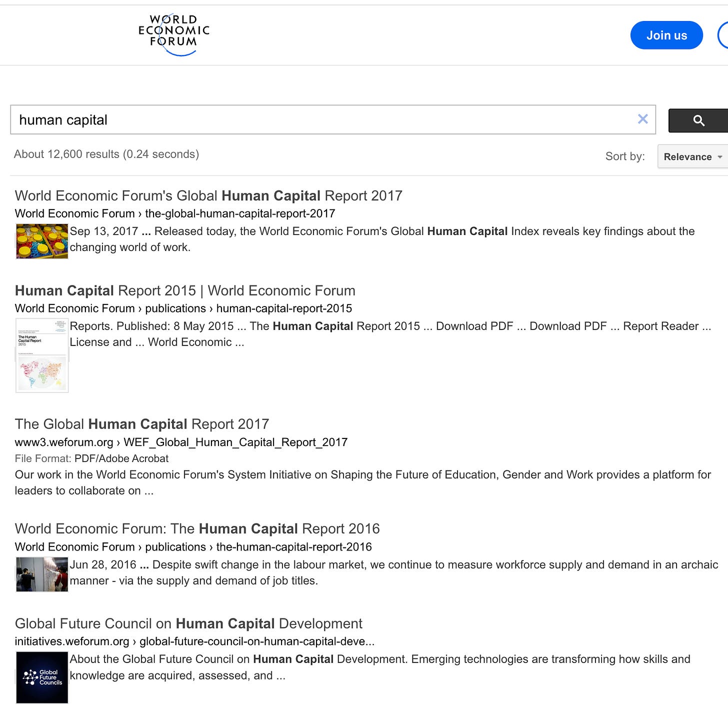Image resolution: width=728 pixels, height=706 pixels.
Task: Click the 2016 report photo thumbnail
Action: [42, 574]
